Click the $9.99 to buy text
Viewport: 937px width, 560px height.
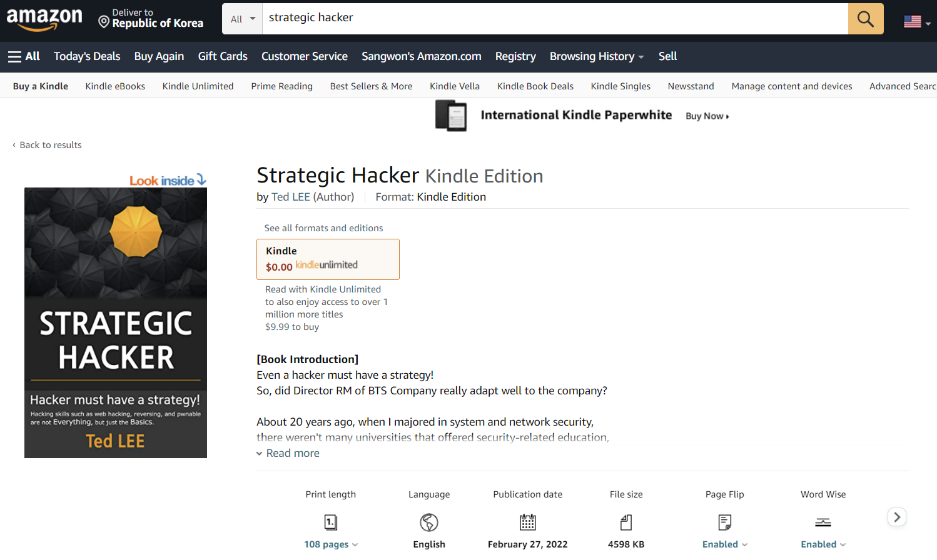point(292,327)
